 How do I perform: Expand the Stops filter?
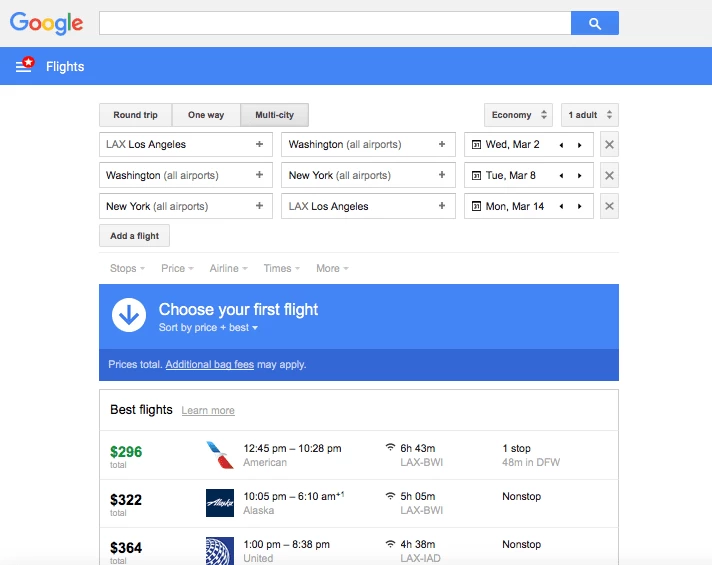click(127, 268)
